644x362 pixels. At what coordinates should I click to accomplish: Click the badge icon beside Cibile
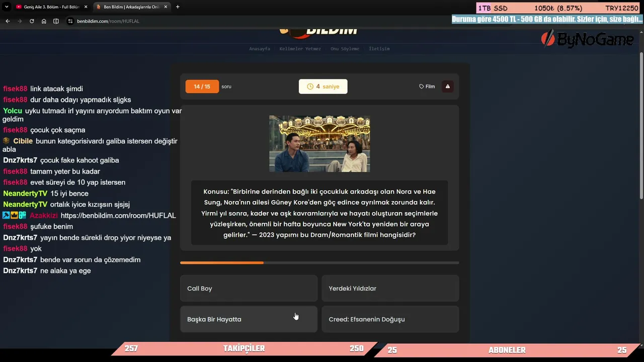coord(7,141)
